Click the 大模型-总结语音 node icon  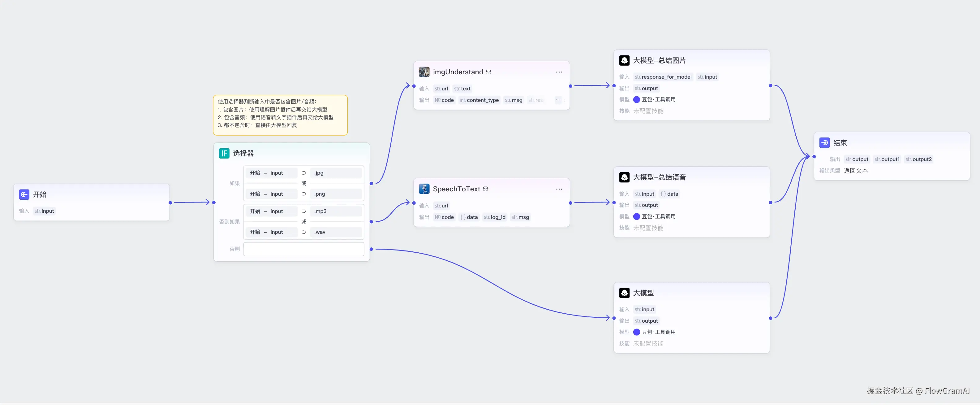tap(624, 177)
